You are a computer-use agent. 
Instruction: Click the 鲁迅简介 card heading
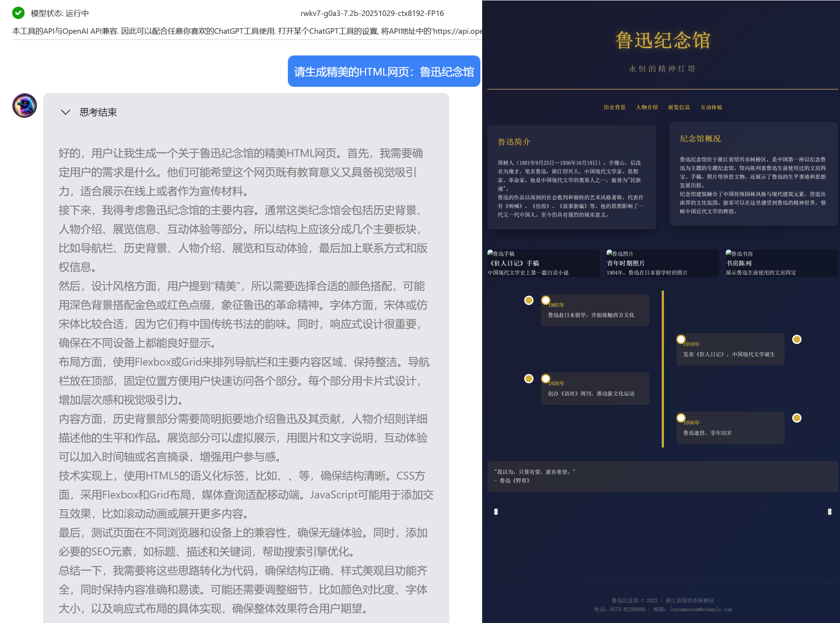pyautogui.click(x=514, y=142)
